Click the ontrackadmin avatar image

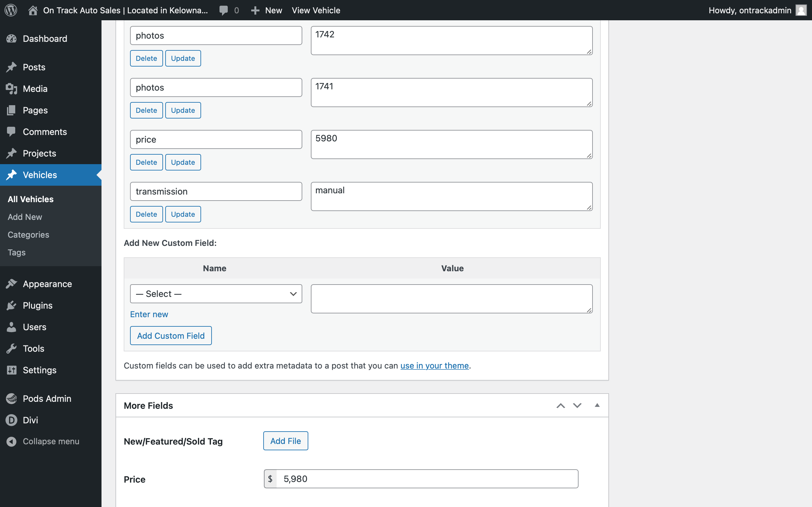click(x=801, y=10)
